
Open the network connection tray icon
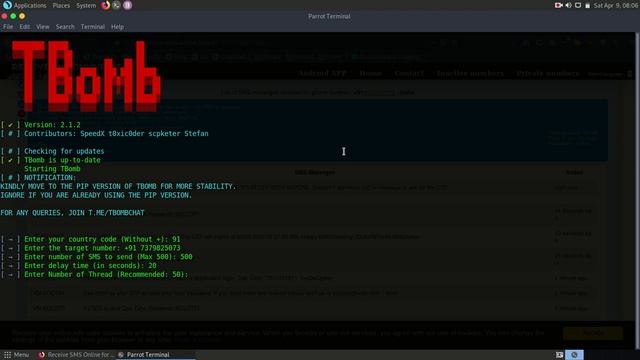point(578,5)
